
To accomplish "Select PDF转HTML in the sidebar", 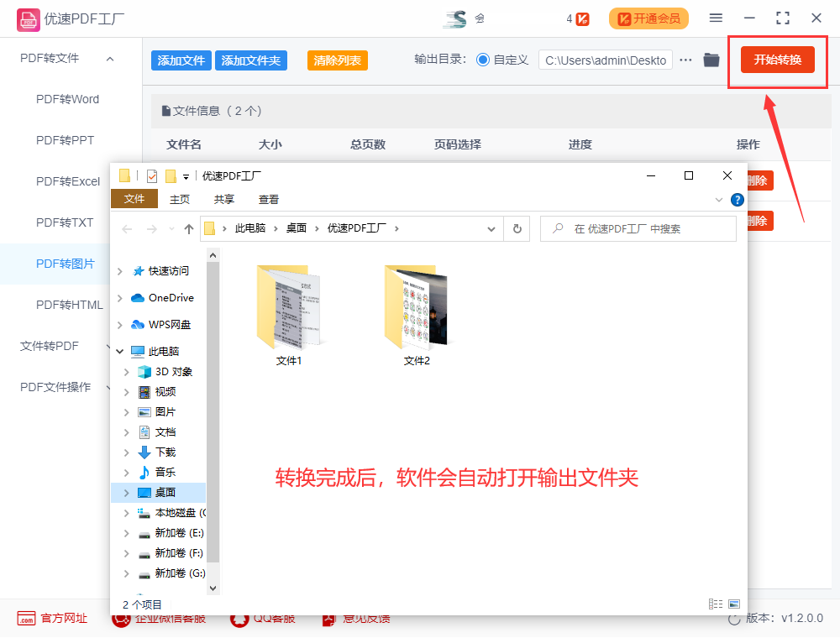I will click(69, 305).
